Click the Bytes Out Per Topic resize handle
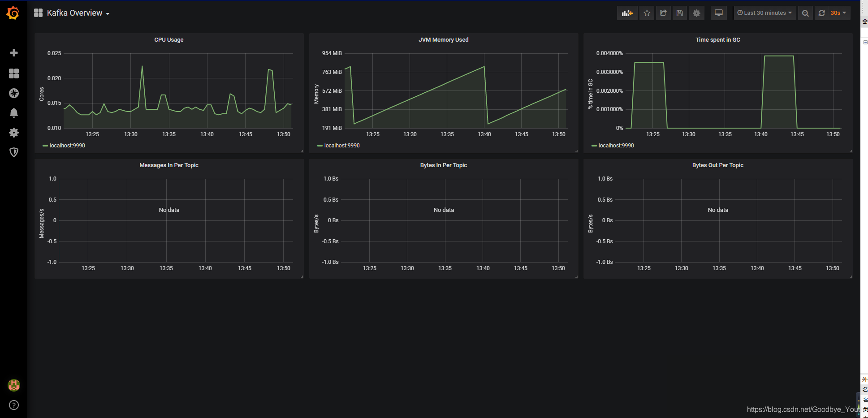Image resolution: width=868 pixels, height=418 pixels. click(851, 276)
